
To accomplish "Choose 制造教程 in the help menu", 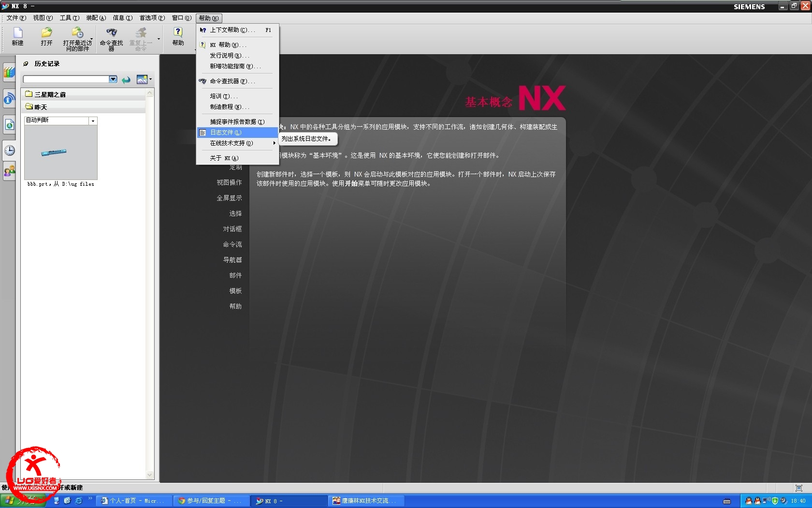I will tap(237, 107).
